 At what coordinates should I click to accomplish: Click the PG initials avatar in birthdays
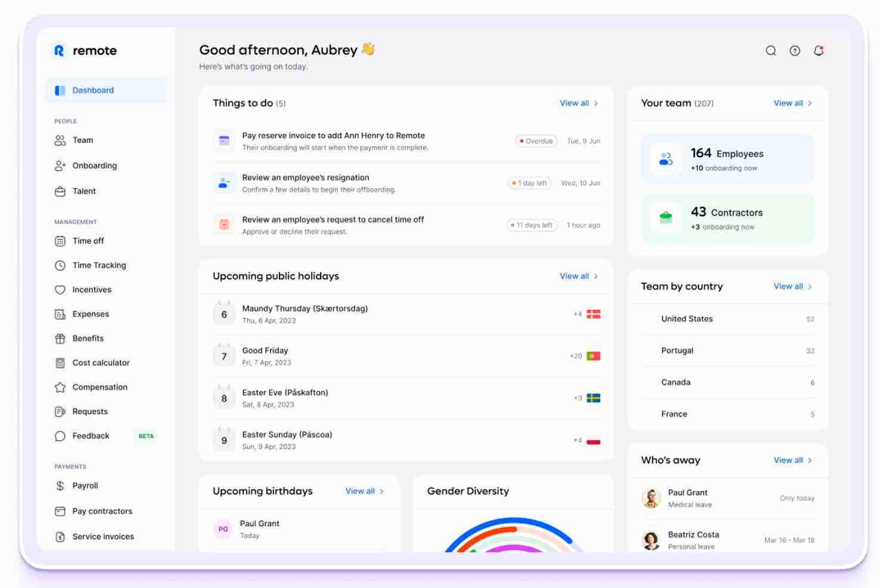[x=223, y=529]
